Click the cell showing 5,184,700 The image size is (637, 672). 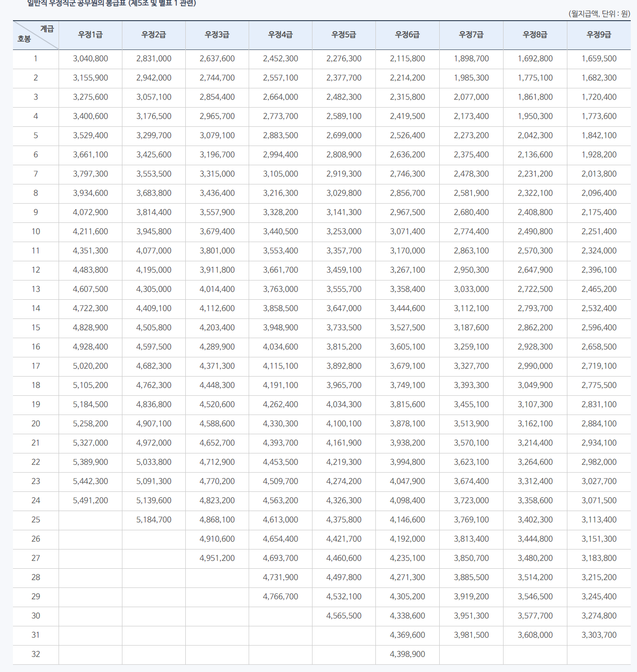154,520
